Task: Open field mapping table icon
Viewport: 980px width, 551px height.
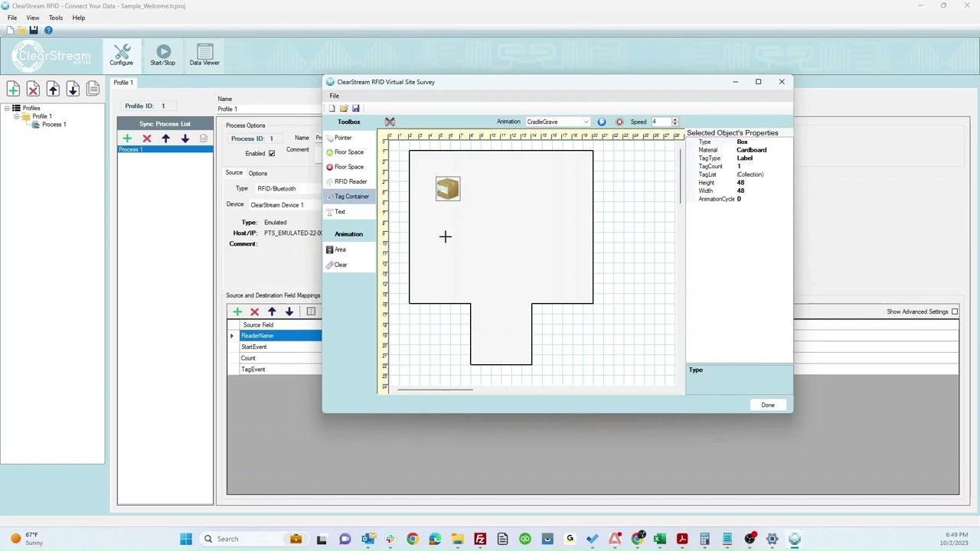Action: coord(311,311)
